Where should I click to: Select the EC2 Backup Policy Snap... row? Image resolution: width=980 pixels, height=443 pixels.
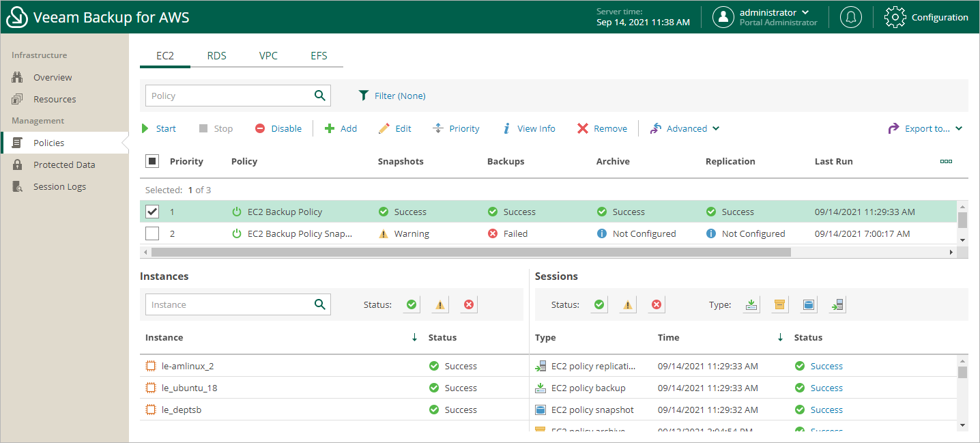[x=548, y=233]
